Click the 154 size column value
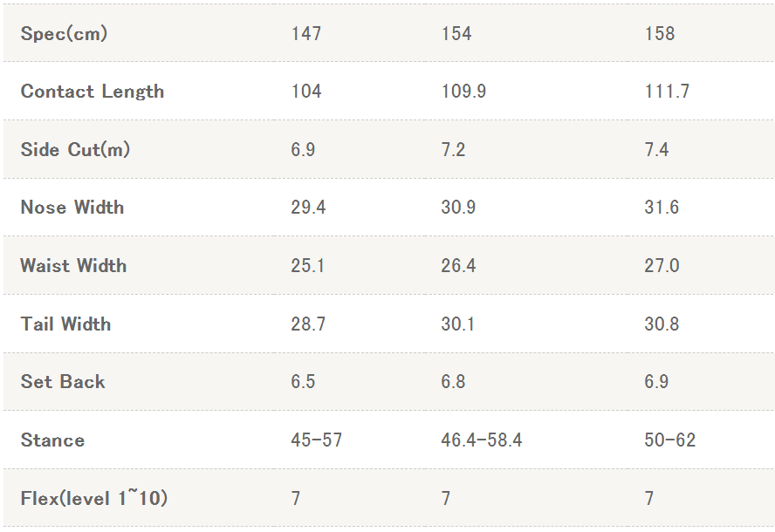Screen dimensions: 775x532 pos(456,34)
